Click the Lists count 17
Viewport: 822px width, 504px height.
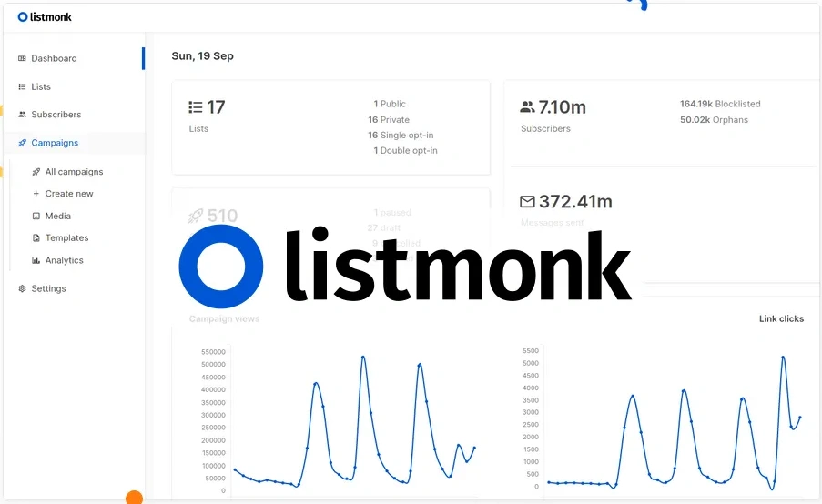[x=216, y=107]
